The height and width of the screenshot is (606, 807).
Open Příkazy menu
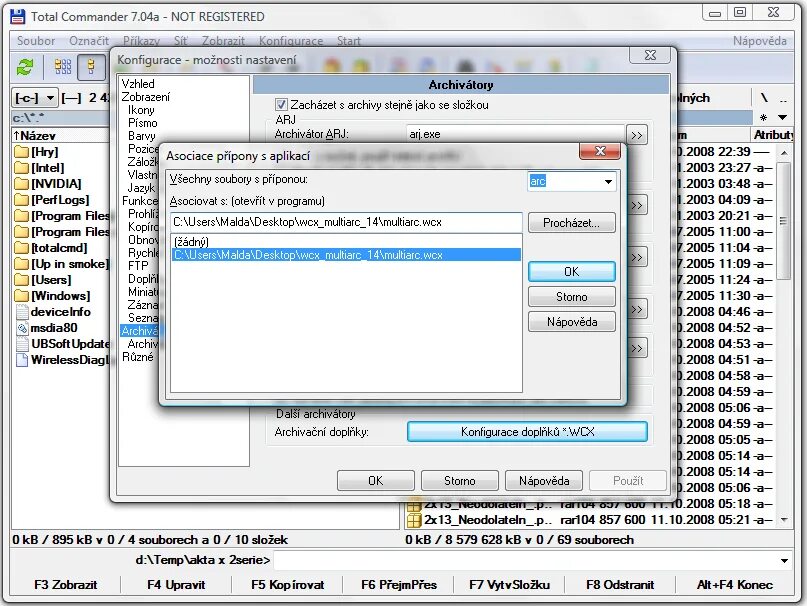click(141, 41)
